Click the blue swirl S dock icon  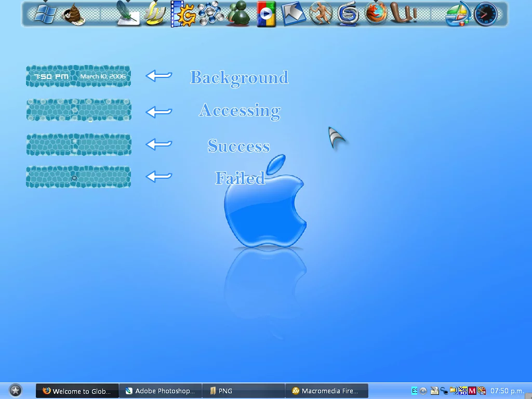(x=349, y=14)
